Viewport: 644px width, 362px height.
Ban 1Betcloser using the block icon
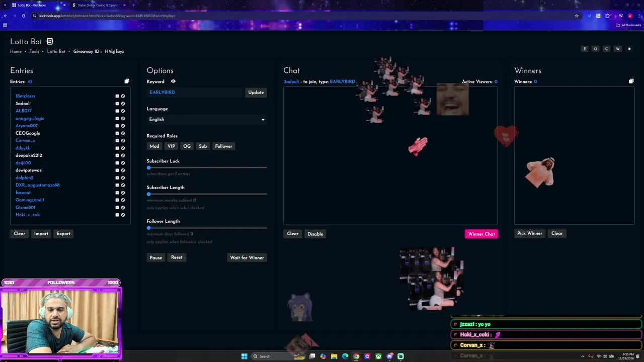click(123, 96)
